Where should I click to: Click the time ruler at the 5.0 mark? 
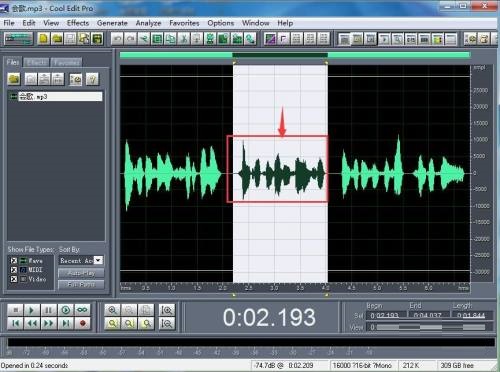tap(377, 288)
